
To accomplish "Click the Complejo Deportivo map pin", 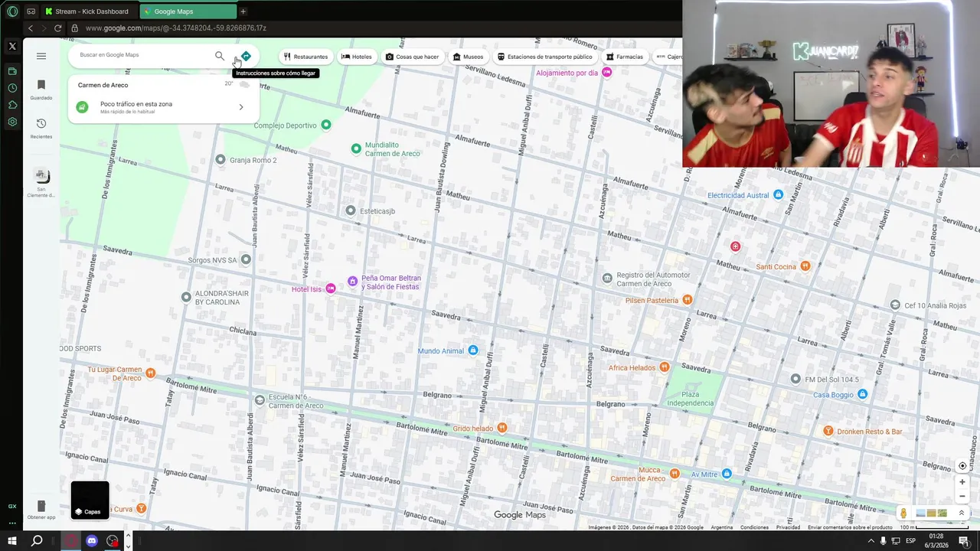I will (326, 125).
